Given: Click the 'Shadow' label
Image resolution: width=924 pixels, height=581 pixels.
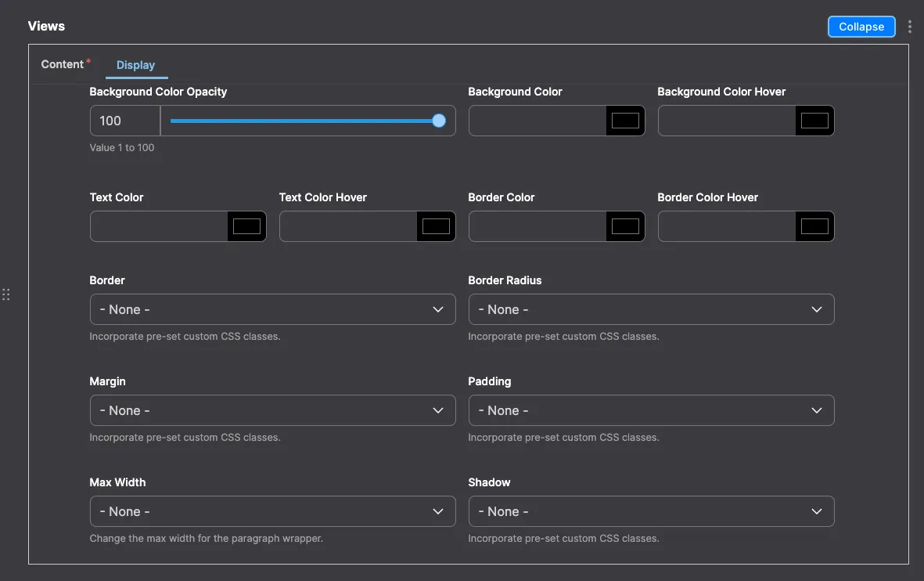Looking at the screenshot, I should click(489, 482).
